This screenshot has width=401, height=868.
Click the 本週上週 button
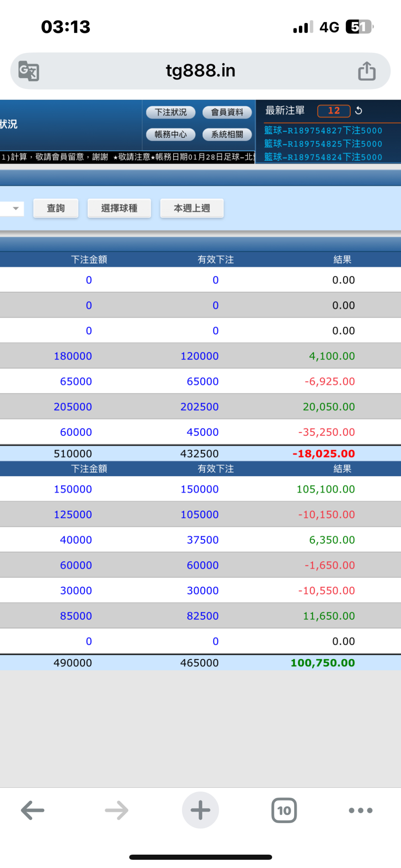192,208
